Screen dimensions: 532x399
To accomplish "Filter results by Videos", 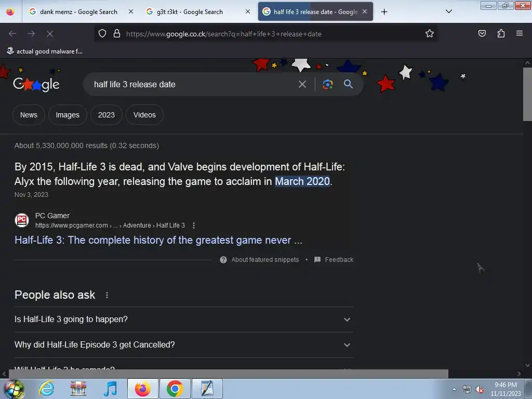I will pos(144,115).
